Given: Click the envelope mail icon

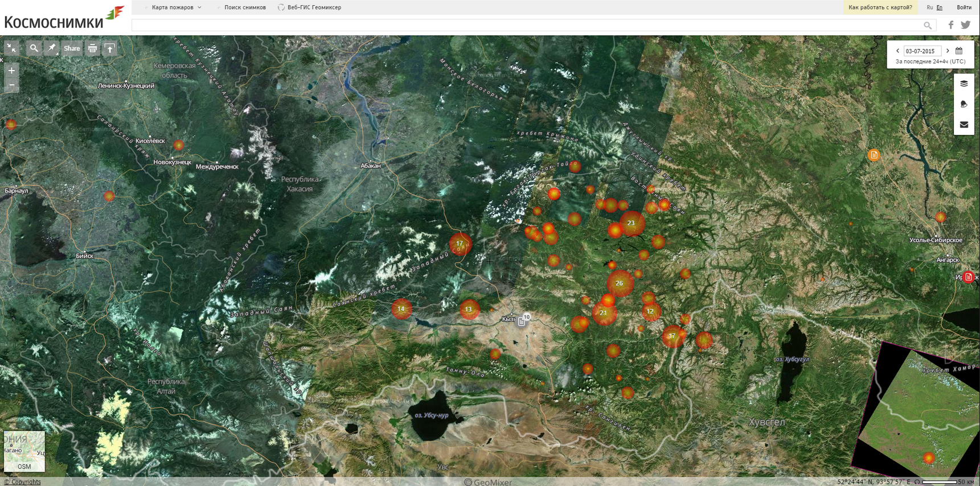Looking at the screenshot, I should pos(963,125).
